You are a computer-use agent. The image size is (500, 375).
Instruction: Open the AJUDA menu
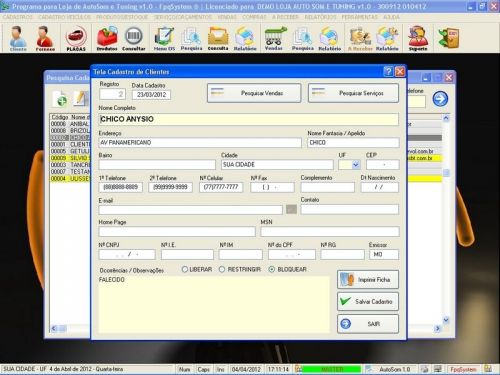pyautogui.click(x=391, y=17)
